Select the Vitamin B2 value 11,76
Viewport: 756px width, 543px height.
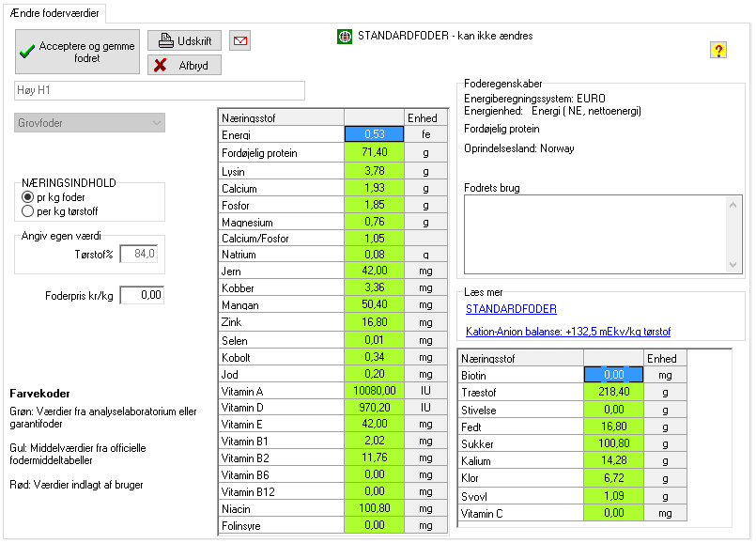[374, 458]
